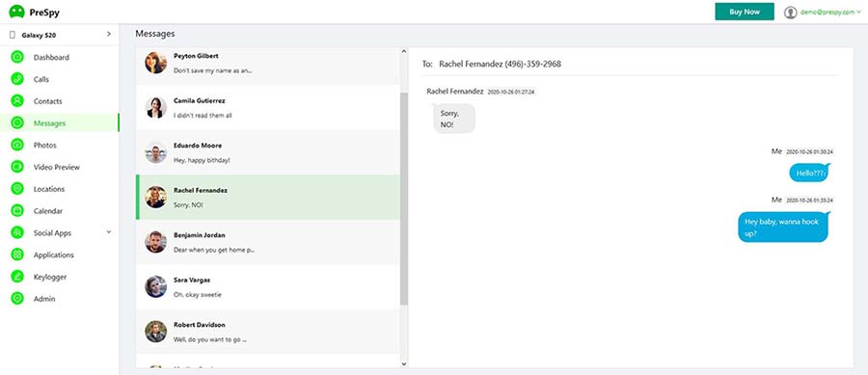868x375 pixels.
Task: Select the Rachel Fernandez conversation
Action: (267, 198)
